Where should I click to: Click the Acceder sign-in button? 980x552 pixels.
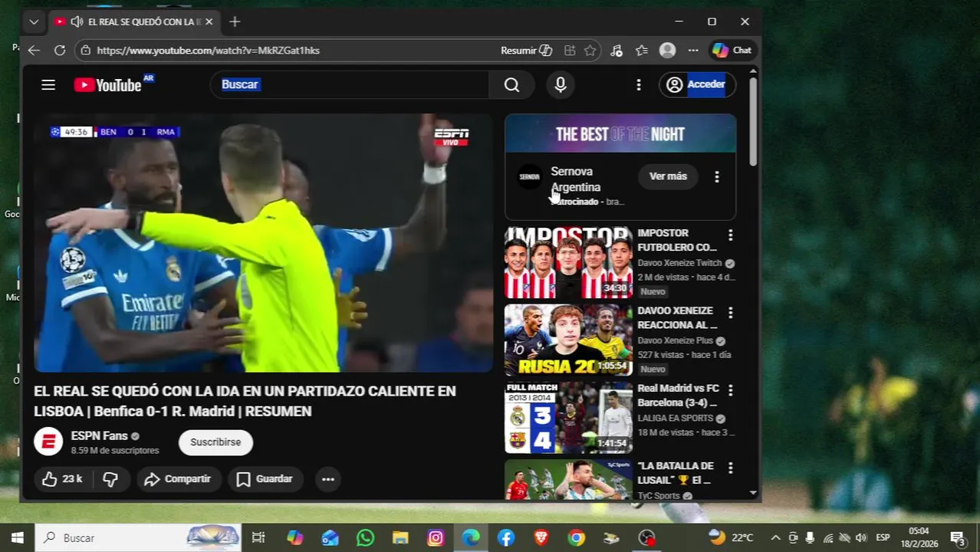[x=697, y=85]
